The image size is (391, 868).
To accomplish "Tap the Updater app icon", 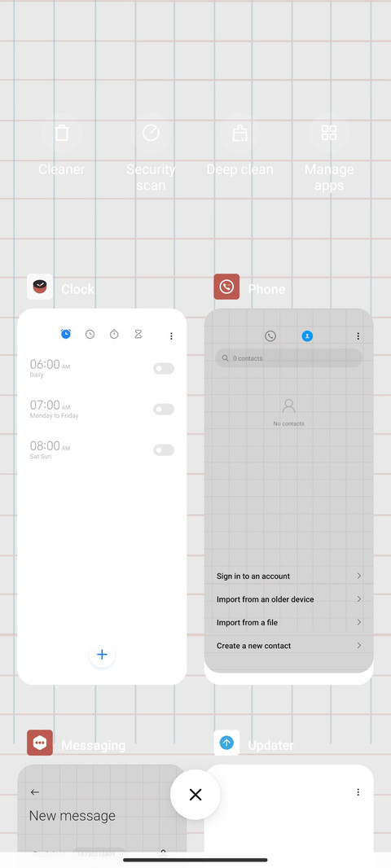I will [x=226, y=743].
